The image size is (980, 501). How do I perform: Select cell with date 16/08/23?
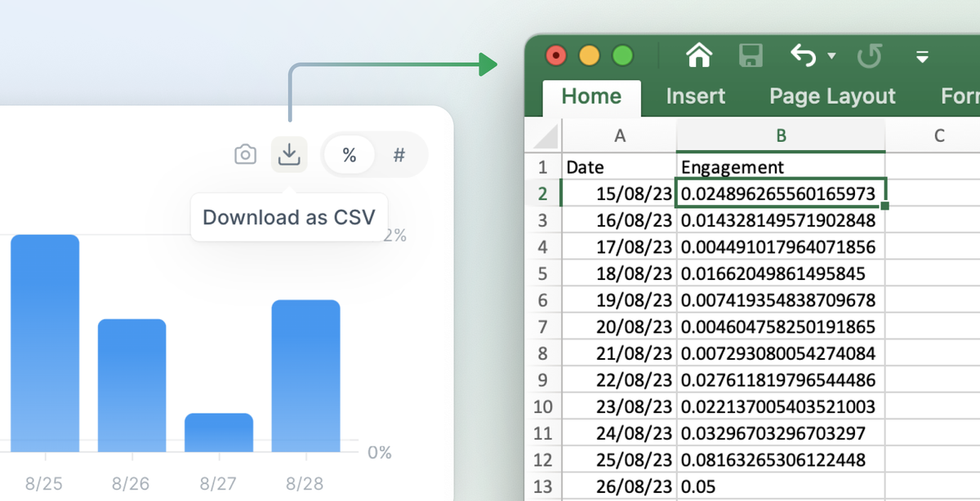click(x=619, y=220)
